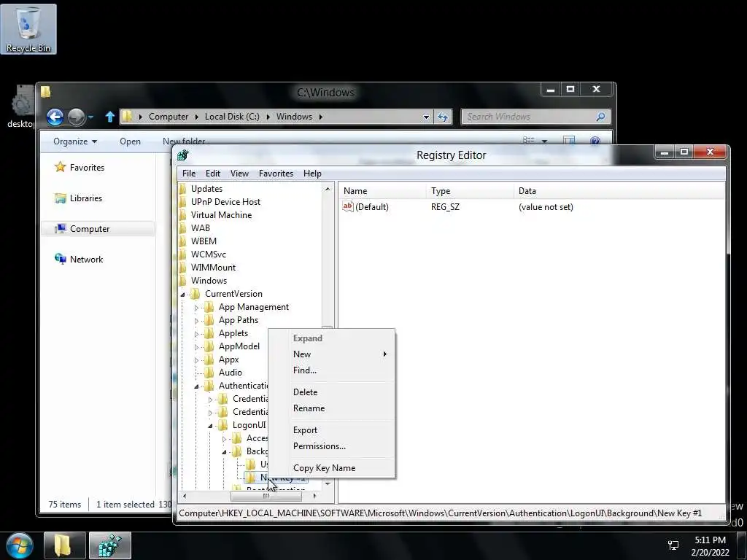Screen dimensions: 747x560
Task: Open the File menu in Registry Editor
Action: (189, 174)
